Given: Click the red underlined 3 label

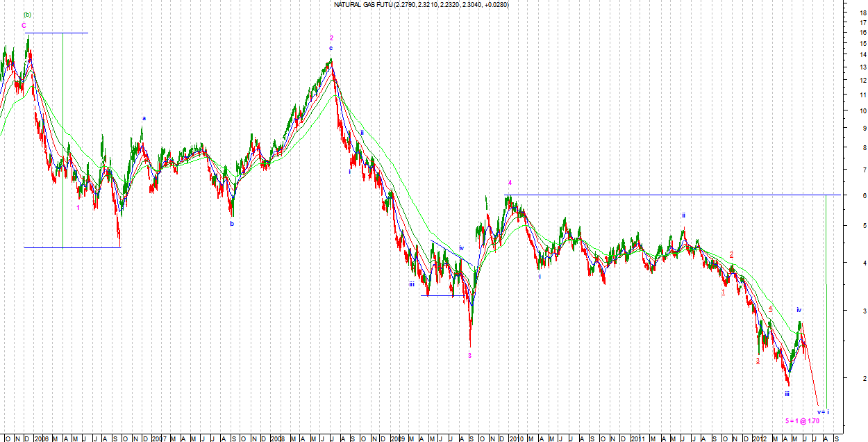Looking at the screenshot, I should pos(758,361).
